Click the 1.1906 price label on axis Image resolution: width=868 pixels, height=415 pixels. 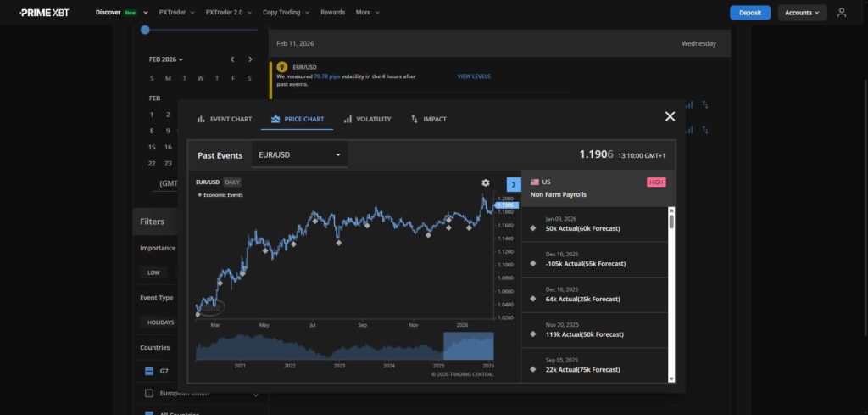[x=507, y=205]
